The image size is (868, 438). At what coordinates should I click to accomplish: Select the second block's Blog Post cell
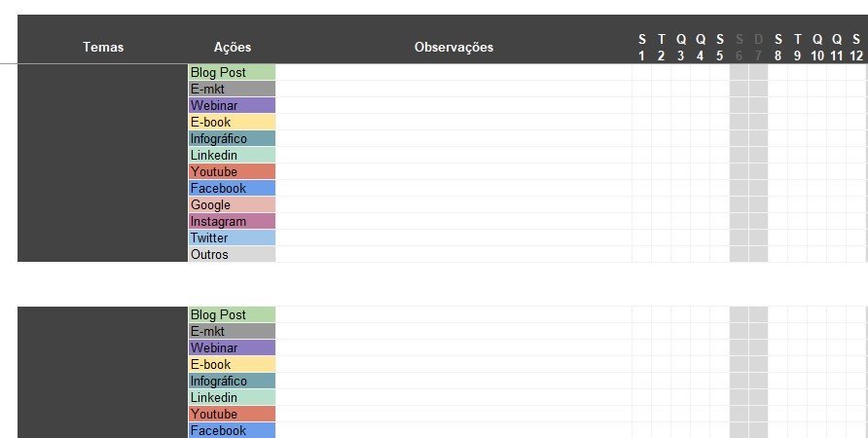pyautogui.click(x=232, y=314)
